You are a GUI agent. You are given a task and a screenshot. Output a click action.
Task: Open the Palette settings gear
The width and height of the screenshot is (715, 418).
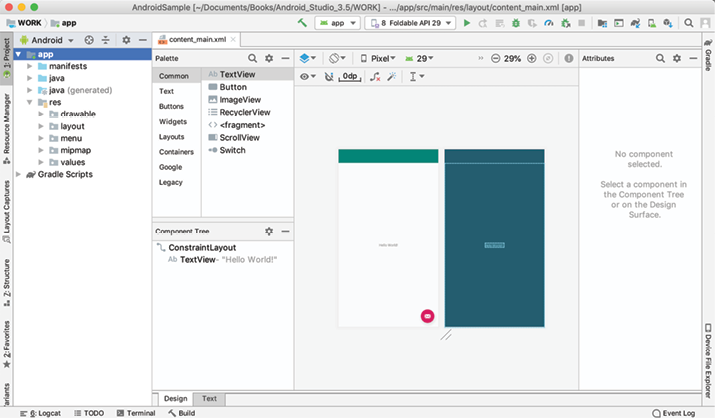tap(269, 58)
